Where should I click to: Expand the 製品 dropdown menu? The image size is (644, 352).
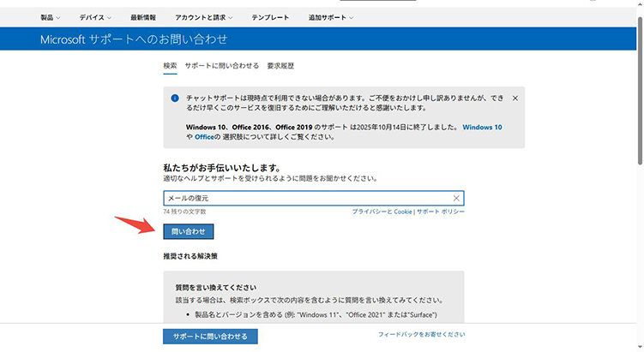pyautogui.click(x=50, y=18)
